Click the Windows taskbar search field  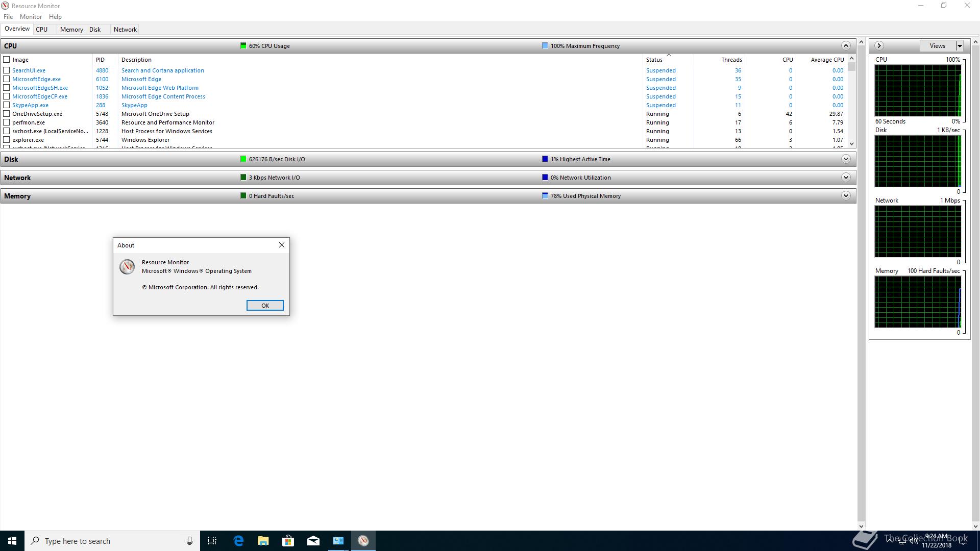tap(112, 541)
